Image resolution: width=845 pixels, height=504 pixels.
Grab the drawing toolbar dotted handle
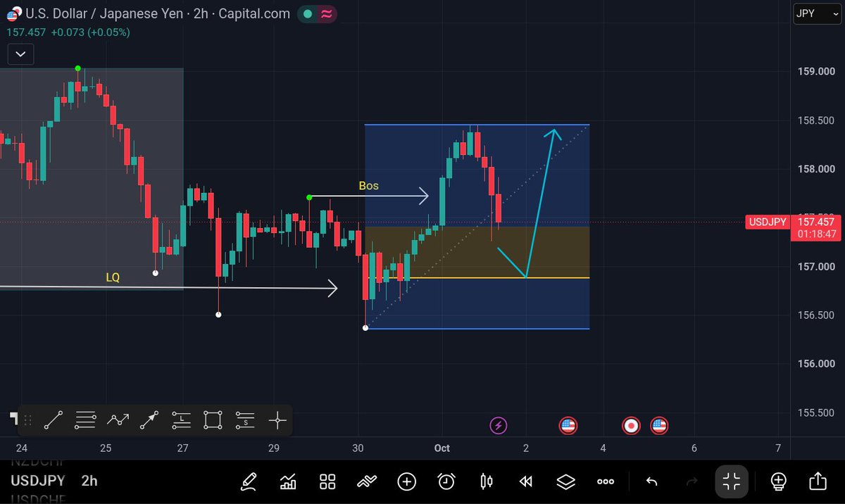[29, 421]
